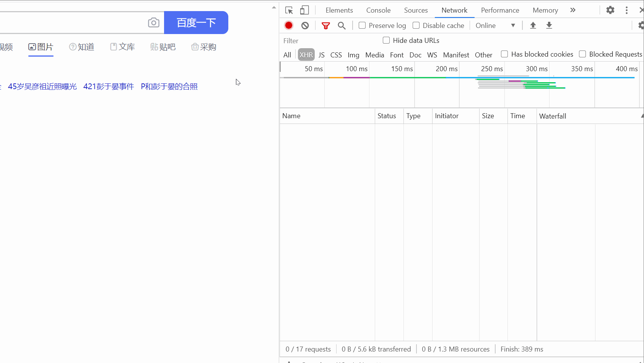644x363 pixels.
Task: Enable Disable cache checkbox
Action: click(x=416, y=26)
